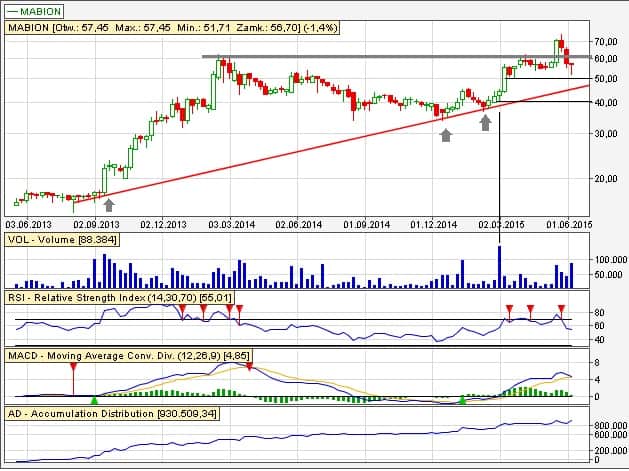Image resolution: width=629 pixels, height=471 pixels.
Task: Click the last red triangle on RSI panel
Action: click(561, 309)
